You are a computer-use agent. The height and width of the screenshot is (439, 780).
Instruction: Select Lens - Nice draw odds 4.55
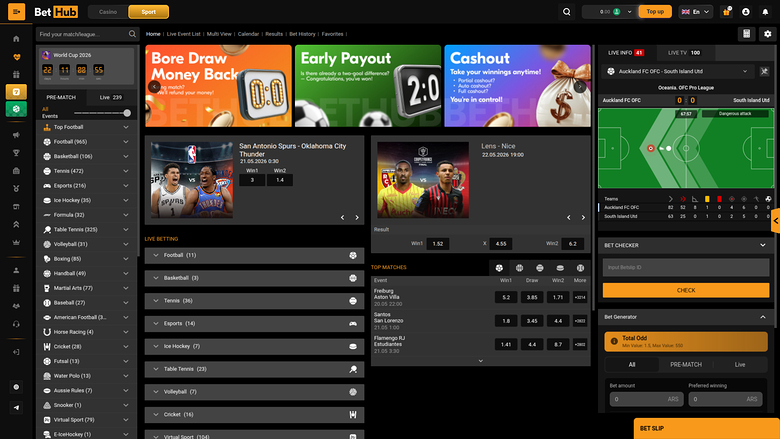[500, 244]
